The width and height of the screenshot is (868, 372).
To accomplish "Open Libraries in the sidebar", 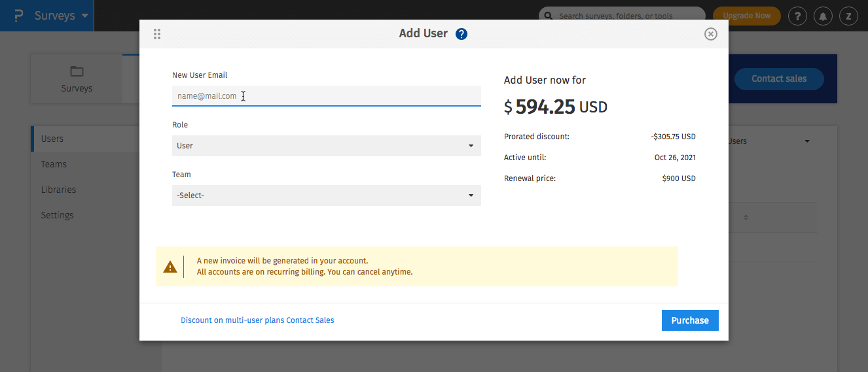I will [x=58, y=190].
